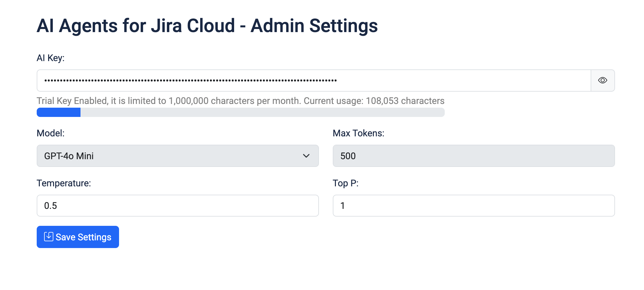Click the 'Top P:' label
Image resolution: width=644 pixels, height=290 pixels.
point(345,183)
